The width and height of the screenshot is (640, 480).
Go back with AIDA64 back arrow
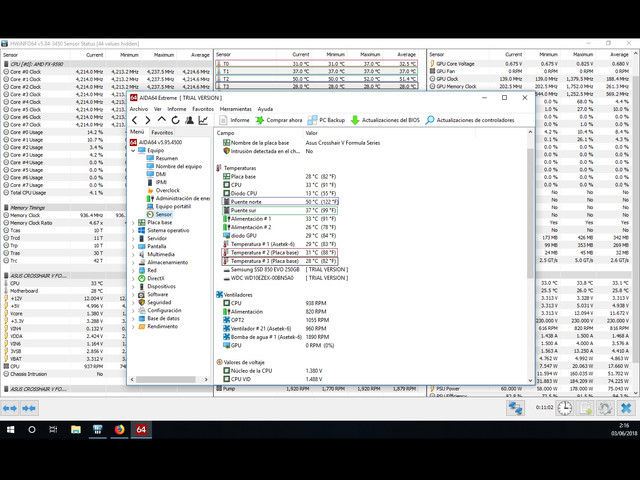pyautogui.click(x=135, y=120)
